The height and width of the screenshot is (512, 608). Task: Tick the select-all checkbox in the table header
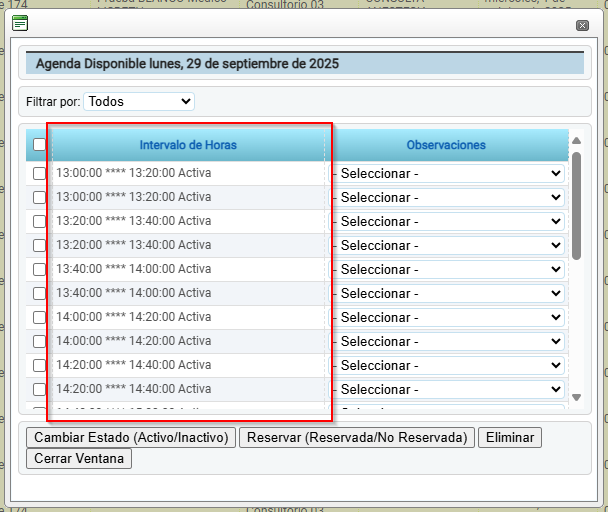point(39,145)
